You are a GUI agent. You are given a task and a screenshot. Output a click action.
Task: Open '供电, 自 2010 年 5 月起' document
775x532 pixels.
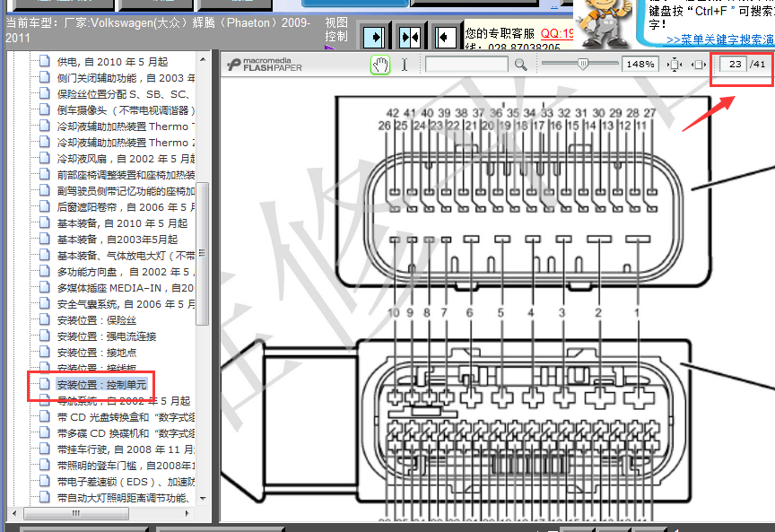(x=113, y=62)
